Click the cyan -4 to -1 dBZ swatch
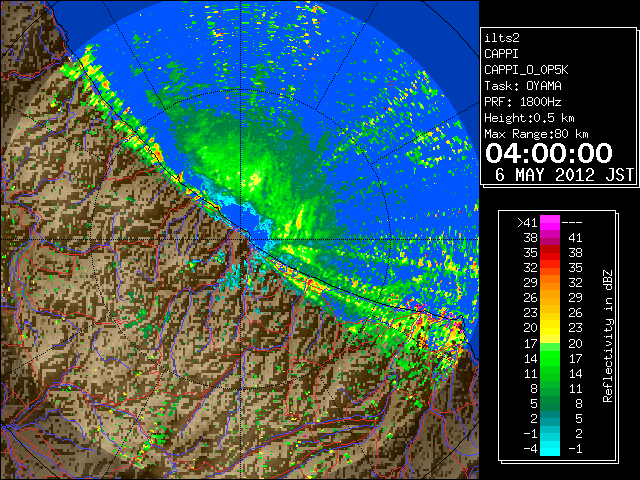 (550, 448)
